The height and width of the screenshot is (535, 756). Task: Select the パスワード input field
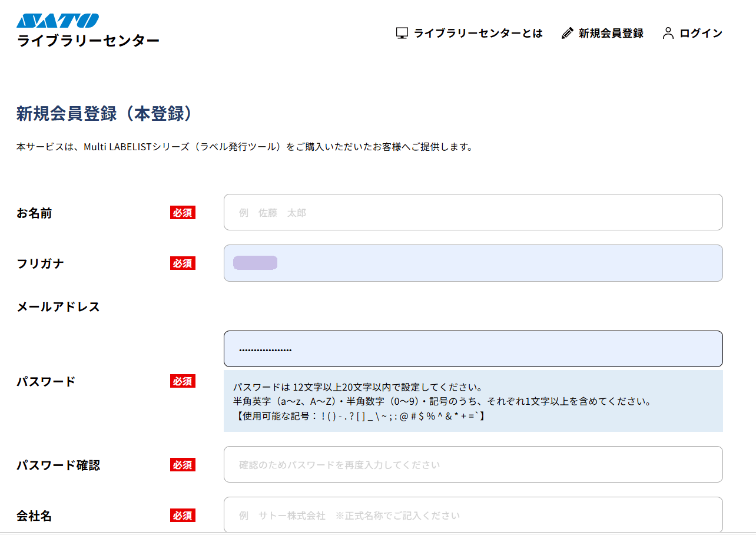tap(473, 349)
